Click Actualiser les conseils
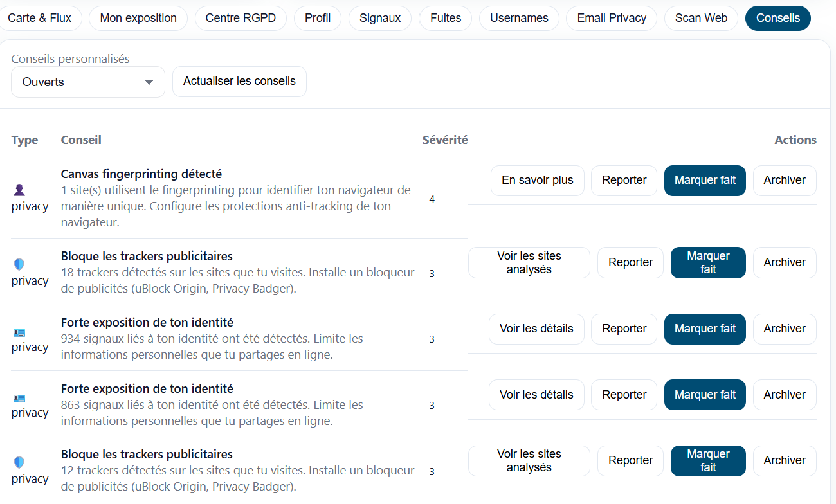Image resolution: width=836 pixels, height=504 pixels. [x=239, y=82]
